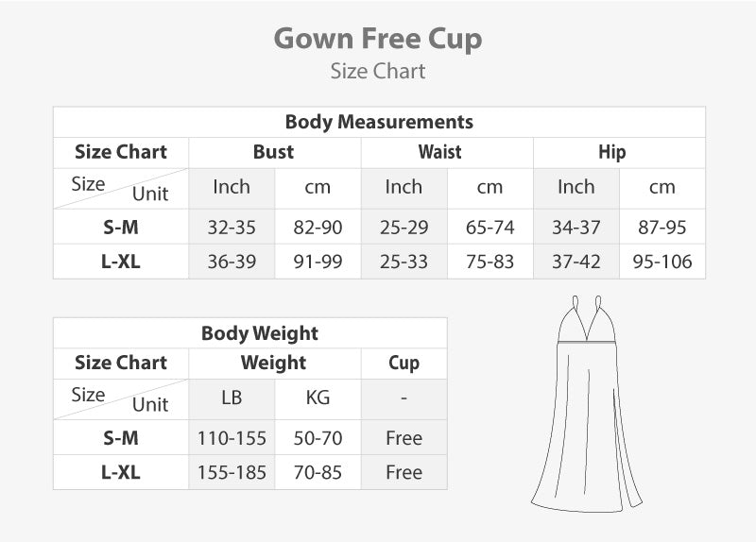
Task: Select the Cup column header
Action: point(404,363)
